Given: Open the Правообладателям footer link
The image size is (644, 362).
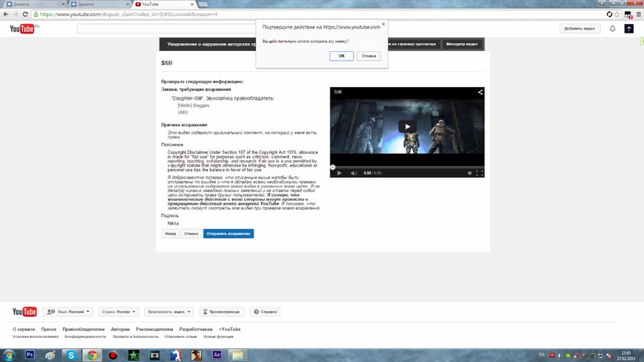Looking at the screenshot, I should [x=83, y=329].
